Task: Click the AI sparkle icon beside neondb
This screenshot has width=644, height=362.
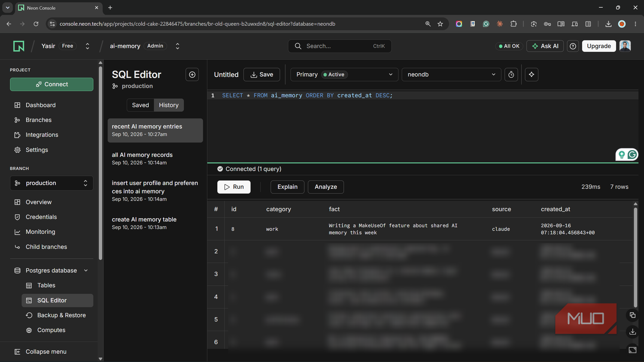Action: 532,75
